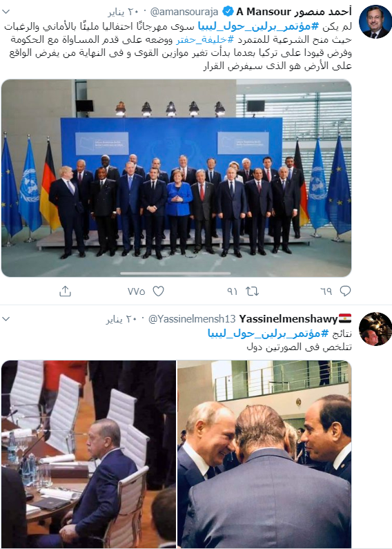
Task: Click the @amansouraja handle
Action: [x=184, y=12]
